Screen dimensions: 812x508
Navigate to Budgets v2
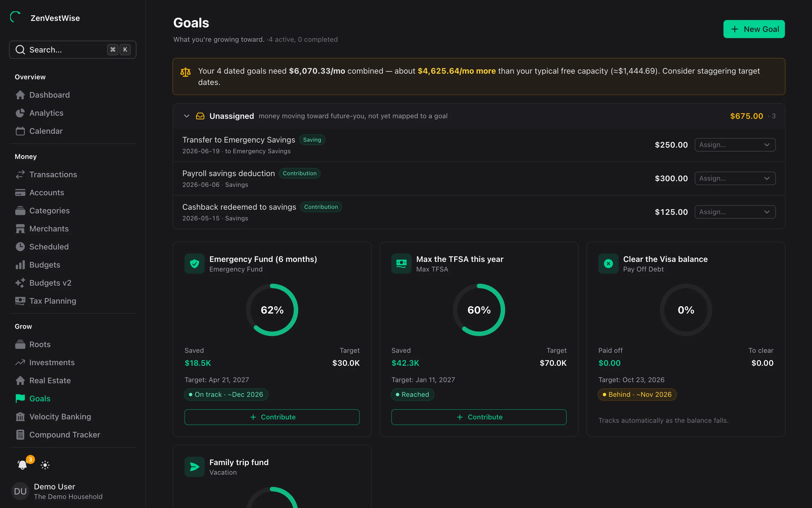(72, 283)
